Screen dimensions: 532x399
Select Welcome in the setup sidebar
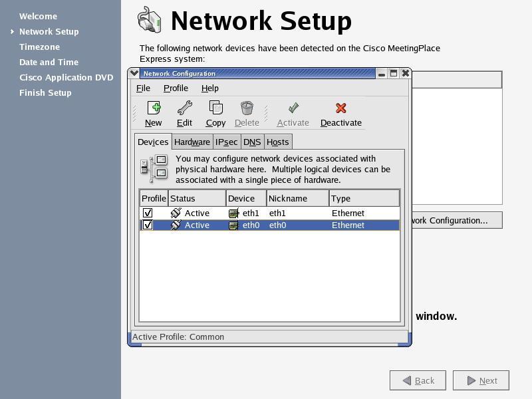(x=39, y=16)
